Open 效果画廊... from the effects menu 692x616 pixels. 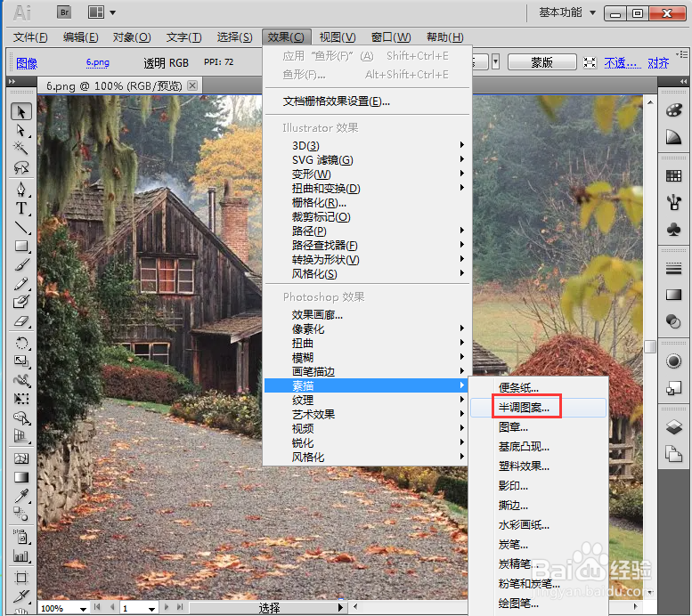click(367, 314)
